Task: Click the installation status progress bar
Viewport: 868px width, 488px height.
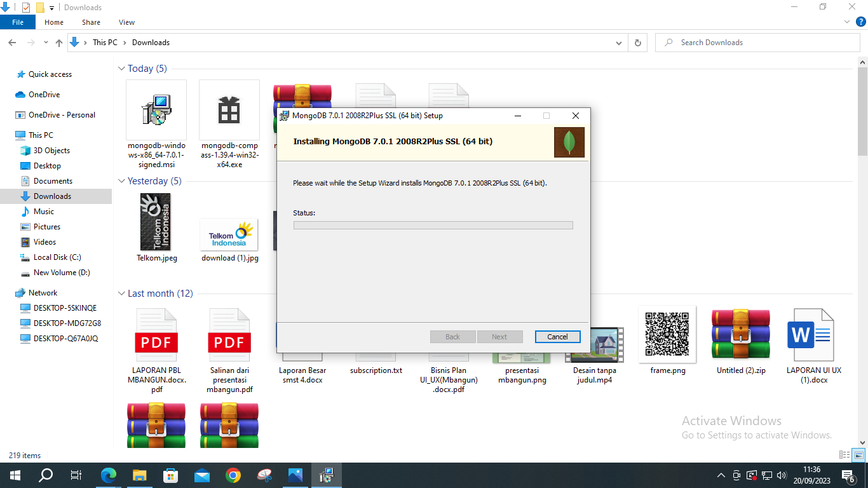Action: [433, 225]
